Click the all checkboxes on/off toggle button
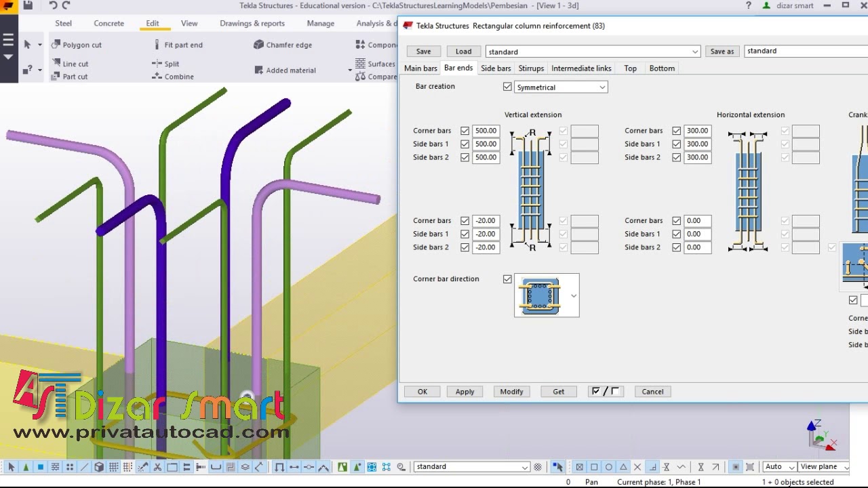 (606, 392)
